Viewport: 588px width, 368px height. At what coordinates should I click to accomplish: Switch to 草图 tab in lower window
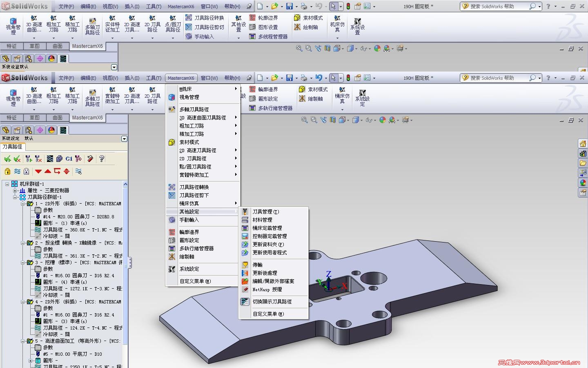pyautogui.click(x=35, y=118)
